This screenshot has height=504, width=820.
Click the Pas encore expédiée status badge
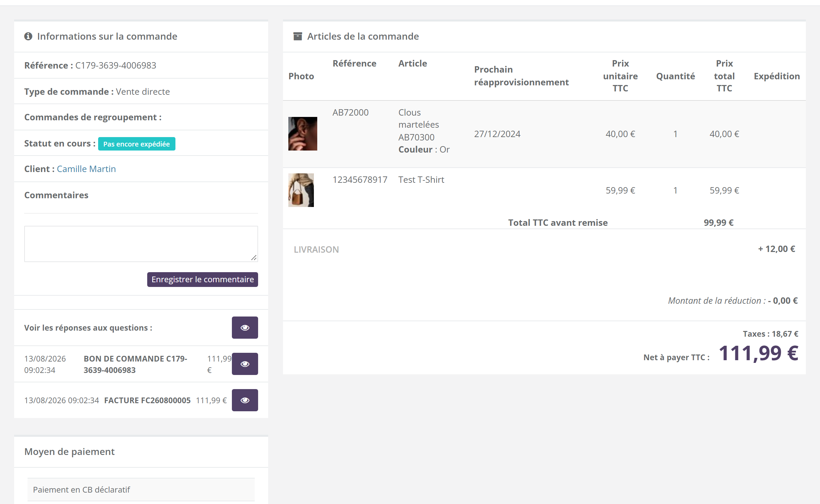[x=137, y=144]
